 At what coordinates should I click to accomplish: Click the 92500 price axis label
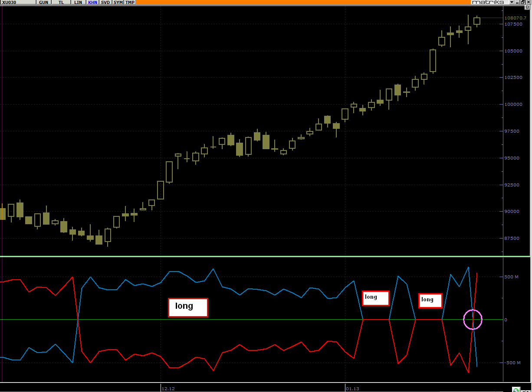(512, 185)
